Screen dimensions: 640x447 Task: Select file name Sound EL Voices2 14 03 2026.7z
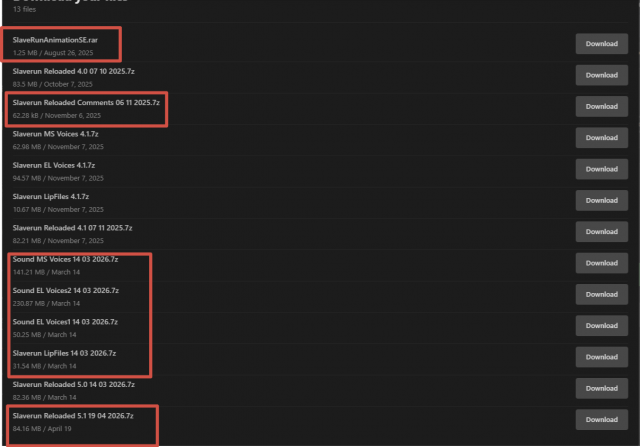66,291
